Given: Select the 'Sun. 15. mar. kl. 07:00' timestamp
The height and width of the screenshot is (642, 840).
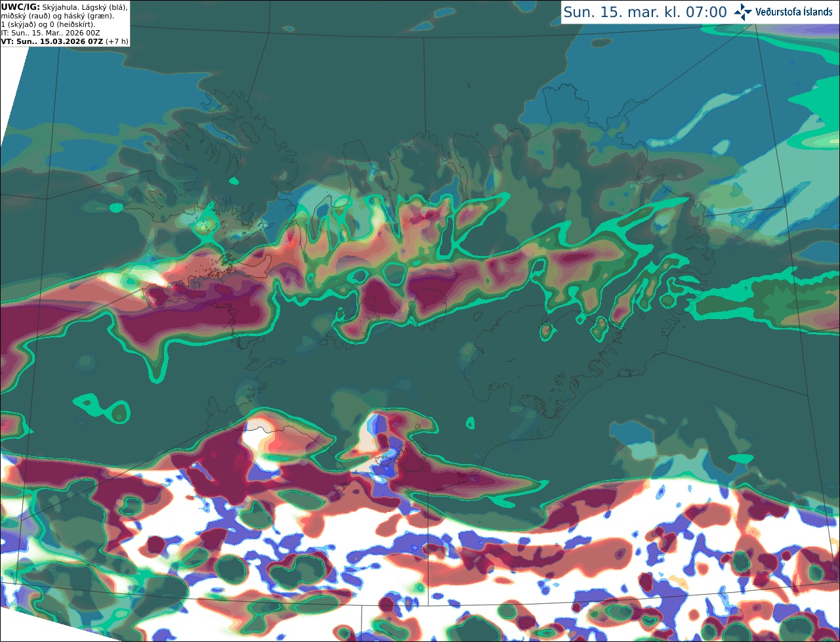Looking at the screenshot, I should pyautogui.click(x=645, y=12).
